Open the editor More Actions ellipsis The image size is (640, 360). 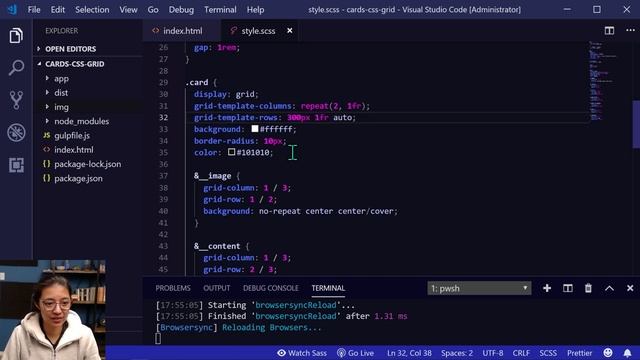tap(630, 31)
